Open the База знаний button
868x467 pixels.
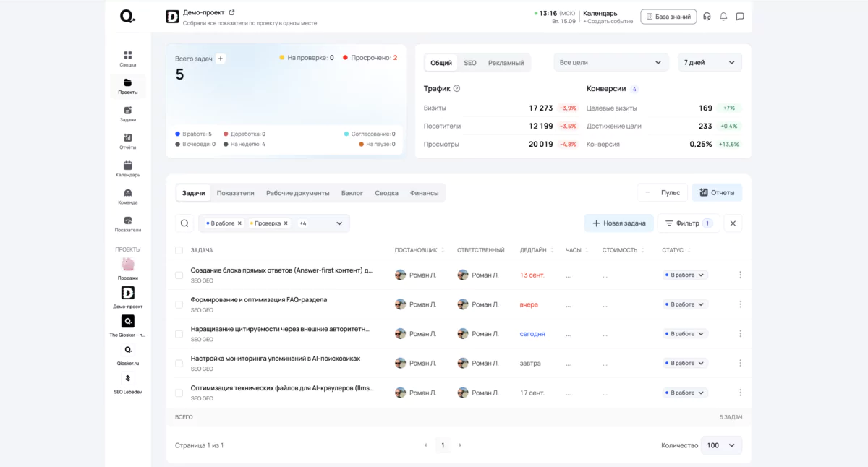668,17
